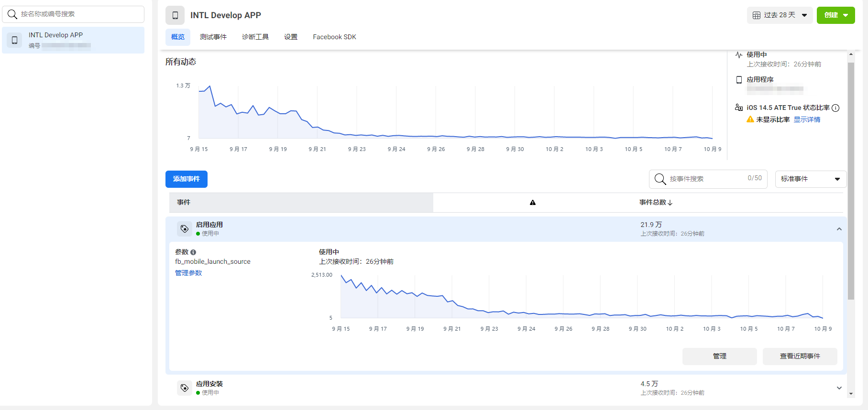The width and height of the screenshot is (868, 410).
Task: Open the 创建 dropdown button
Action: coord(835,15)
